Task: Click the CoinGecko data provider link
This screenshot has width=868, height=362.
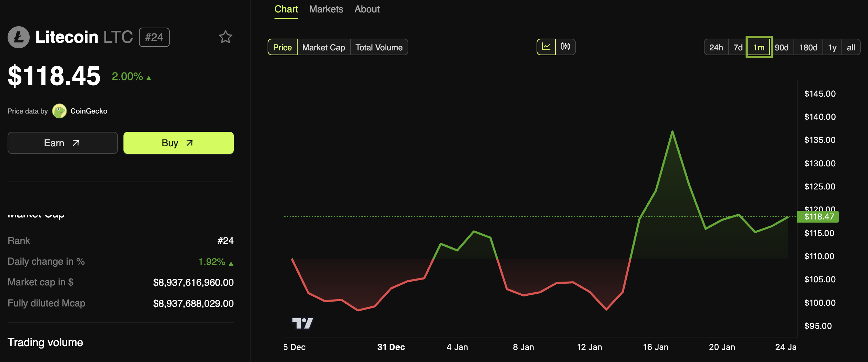Action: 89,111
